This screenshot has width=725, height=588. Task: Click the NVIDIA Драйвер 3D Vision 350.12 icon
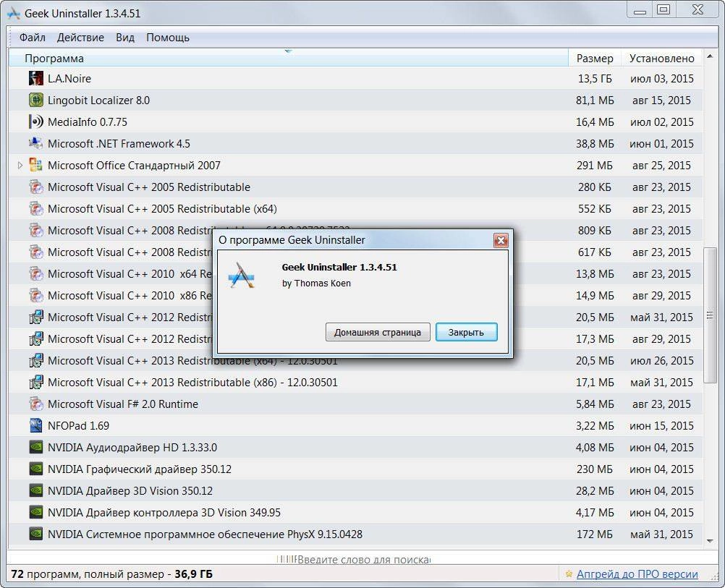[x=35, y=490]
